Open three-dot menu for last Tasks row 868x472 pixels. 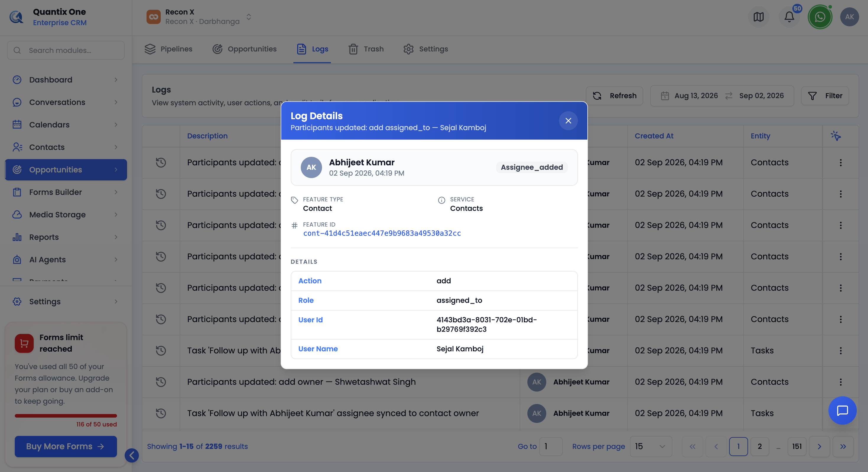pyautogui.click(x=841, y=413)
